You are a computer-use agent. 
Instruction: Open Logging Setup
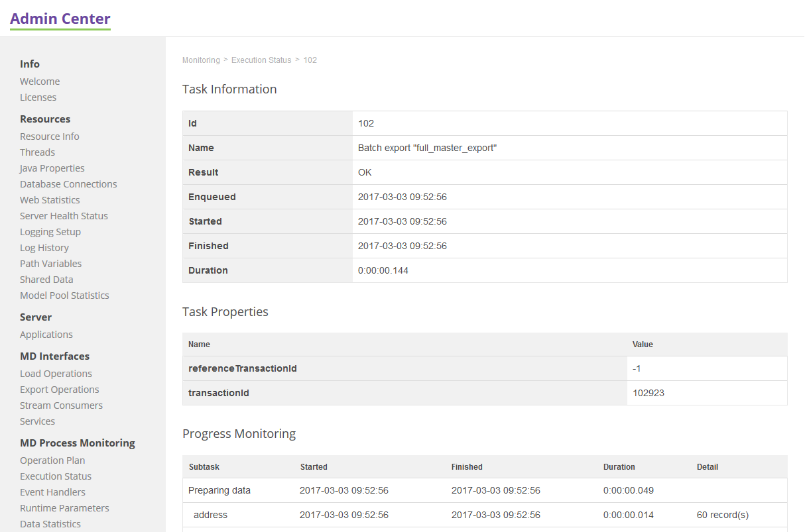point(50,232)
